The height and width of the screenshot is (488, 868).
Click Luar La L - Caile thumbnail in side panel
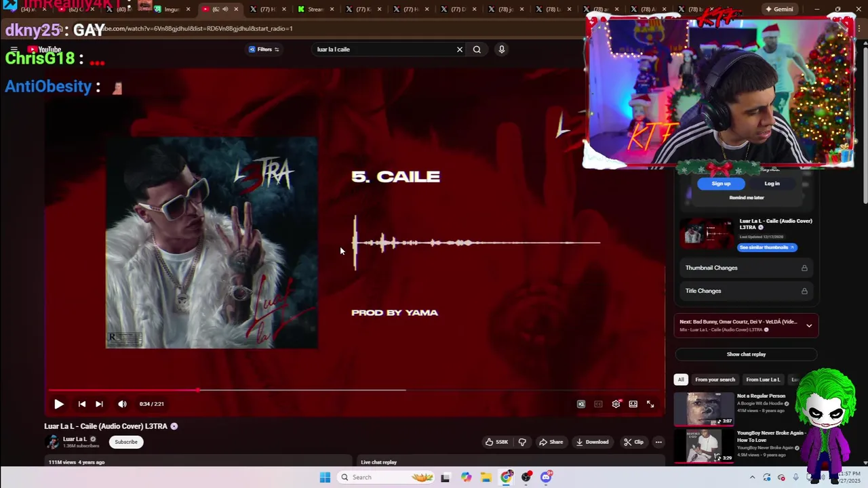click(x=707, y=234)
